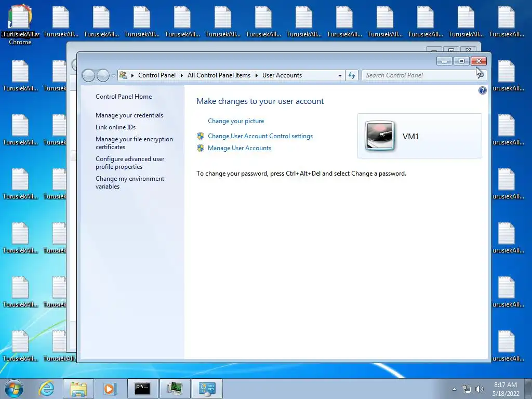
Task: Open the address bar history dropdown
Action: [340, 76]
